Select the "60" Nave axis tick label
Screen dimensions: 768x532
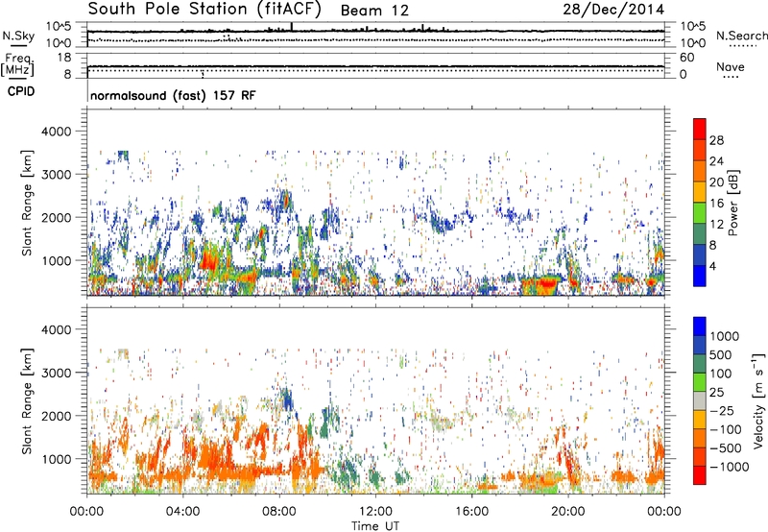tap(686, 58)
